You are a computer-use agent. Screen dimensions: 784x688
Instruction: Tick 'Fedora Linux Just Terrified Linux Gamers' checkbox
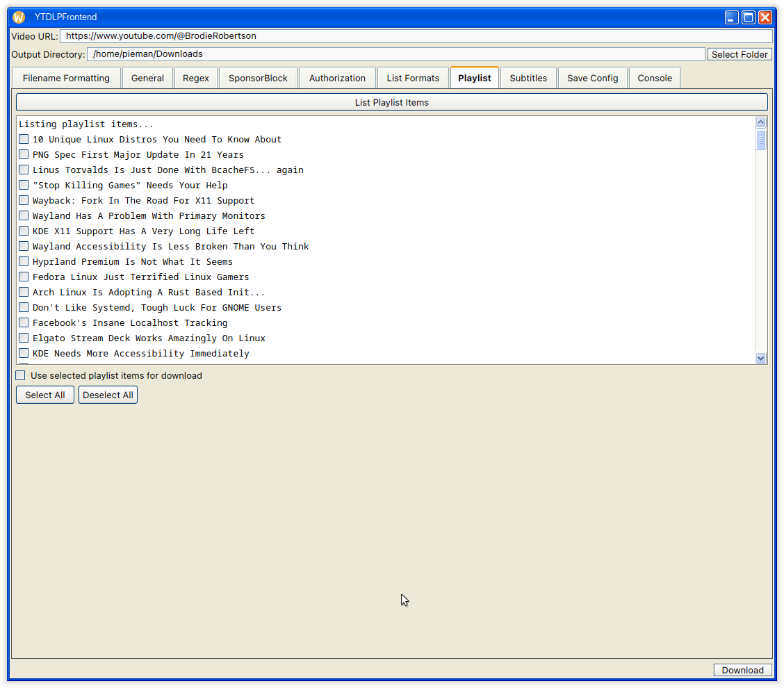pyautogui.click(x=24, y=277)
